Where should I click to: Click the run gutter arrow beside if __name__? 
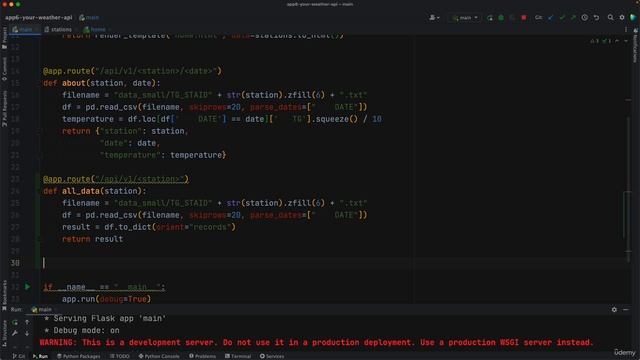(27, 287)
